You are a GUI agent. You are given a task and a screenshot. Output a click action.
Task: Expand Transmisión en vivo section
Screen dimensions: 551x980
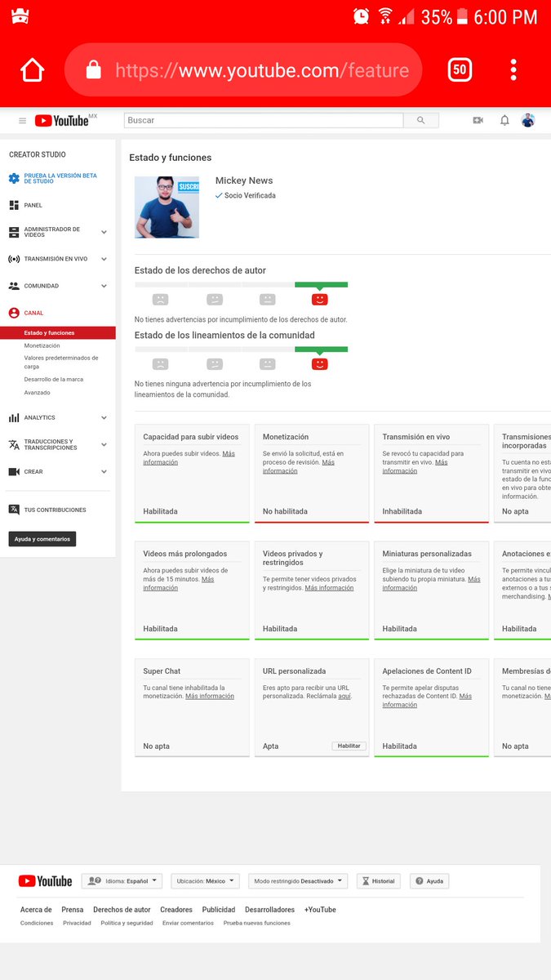(104, 259)
